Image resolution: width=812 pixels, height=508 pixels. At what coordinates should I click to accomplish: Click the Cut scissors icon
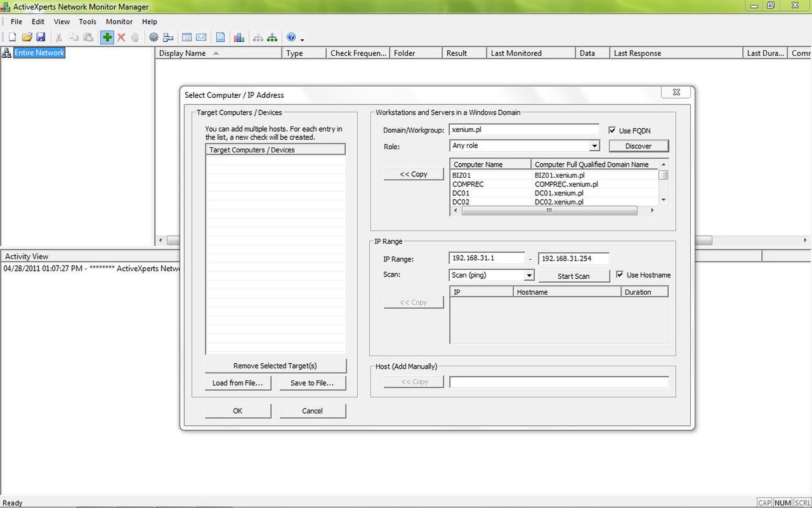59,37
